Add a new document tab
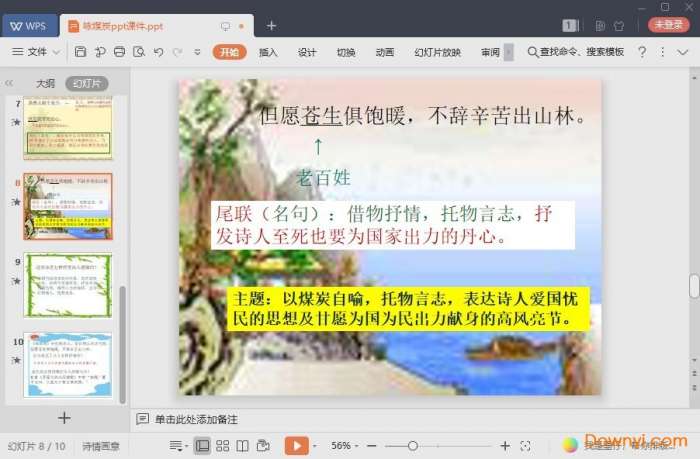Viewport: 700px width, 459px height. tap(271, 26)
